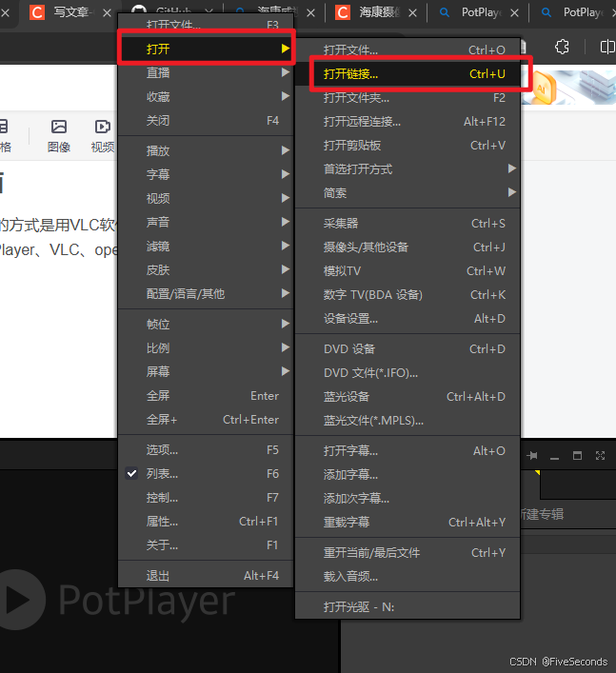Select 采集器 menu entry
Image resolution: width=616 pixels, height=673 pixels.
click(x=407, y=223)
